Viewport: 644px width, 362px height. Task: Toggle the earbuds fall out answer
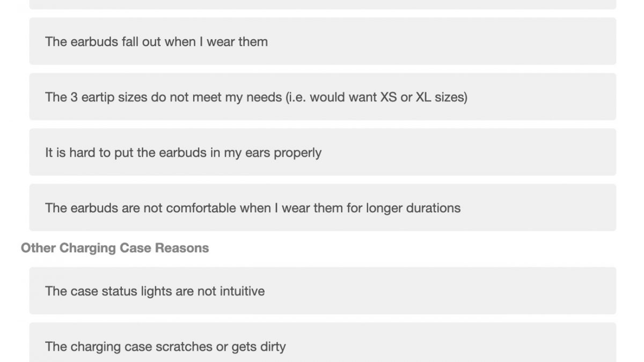(x=156, y=42)
